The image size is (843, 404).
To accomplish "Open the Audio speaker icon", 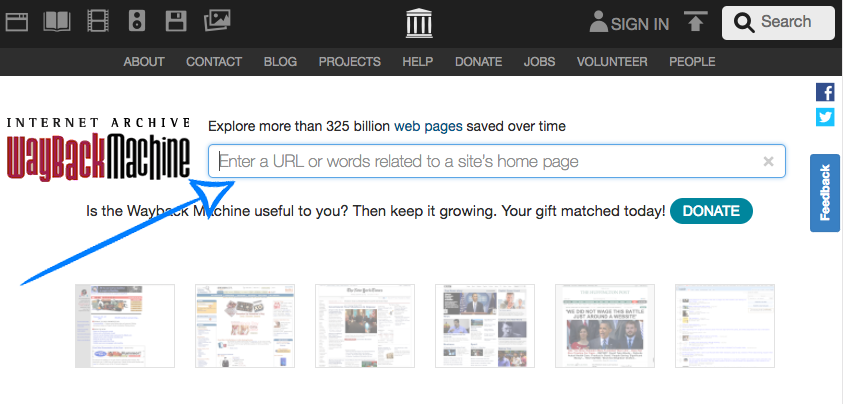I will point(137,22).
